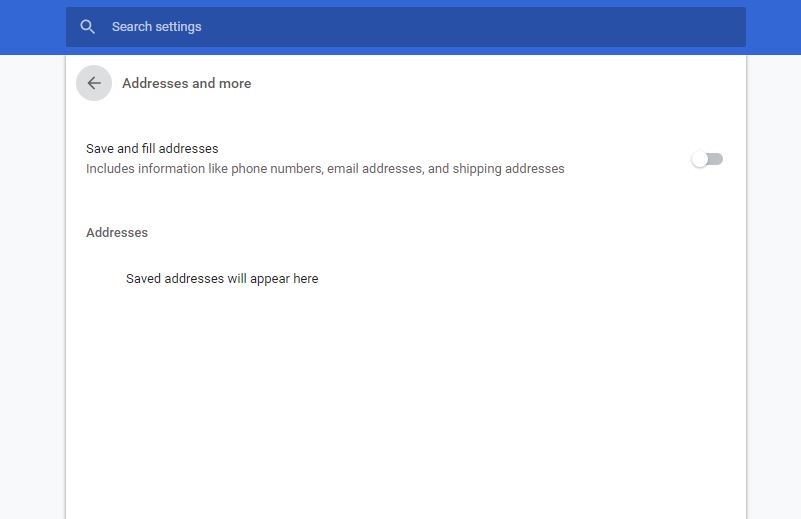Go back using the left arrow icon
The width and height of the screenshot is (801, 519).
94,83
